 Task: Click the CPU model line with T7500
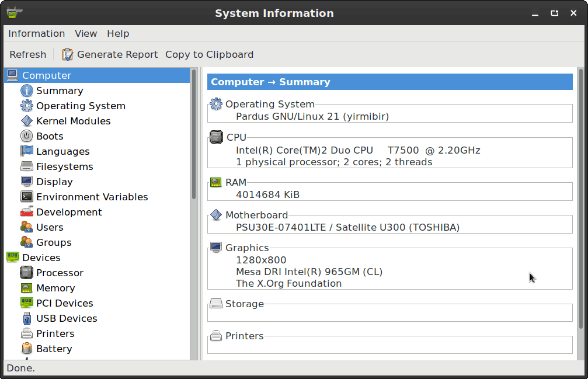358,150
